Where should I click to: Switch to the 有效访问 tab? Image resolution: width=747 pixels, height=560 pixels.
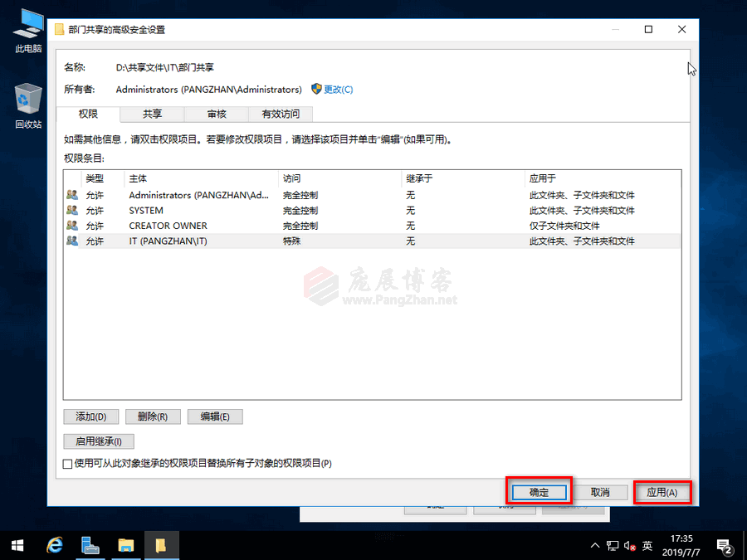click(x=280, y=114)
